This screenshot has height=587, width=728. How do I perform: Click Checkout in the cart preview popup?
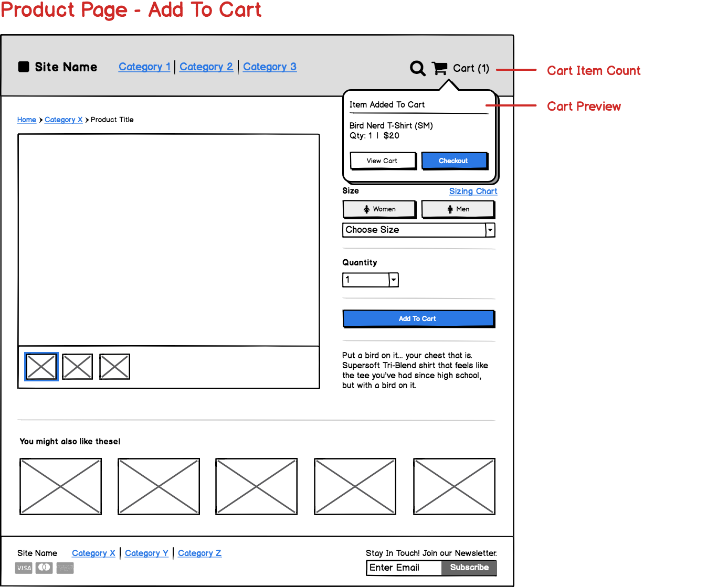(454, 161)
